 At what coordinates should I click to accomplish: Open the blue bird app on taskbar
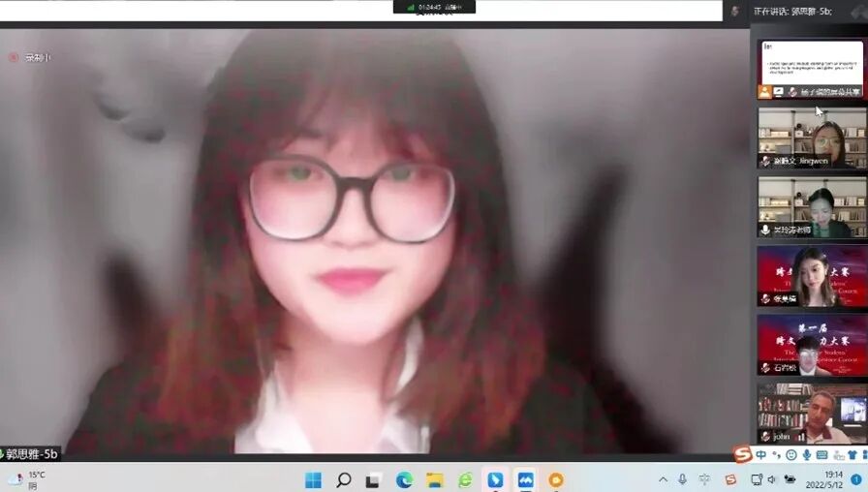[x=495, y=479]
